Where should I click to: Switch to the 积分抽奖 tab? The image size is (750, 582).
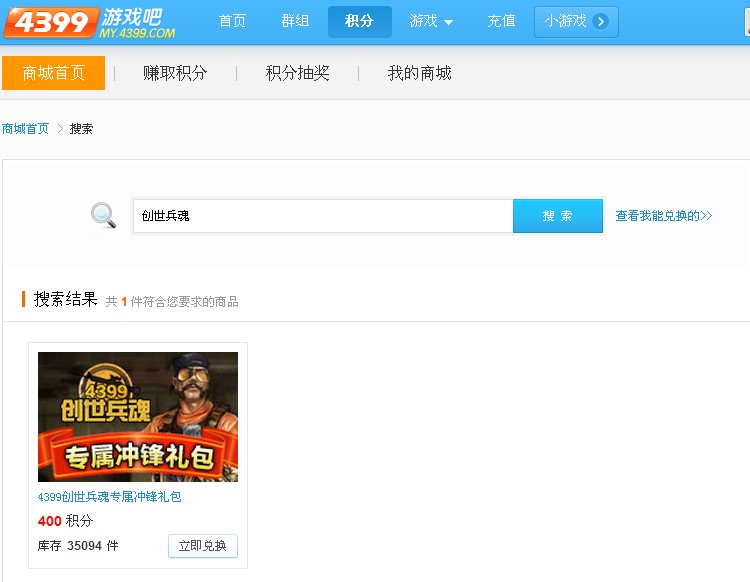click(x=298, y=73)
